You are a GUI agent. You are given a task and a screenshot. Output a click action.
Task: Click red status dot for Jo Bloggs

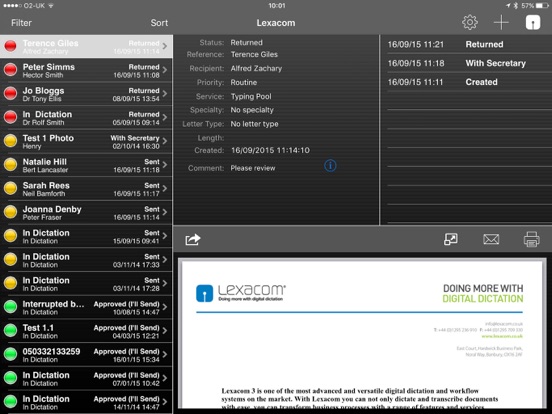[x=11, y=93]
